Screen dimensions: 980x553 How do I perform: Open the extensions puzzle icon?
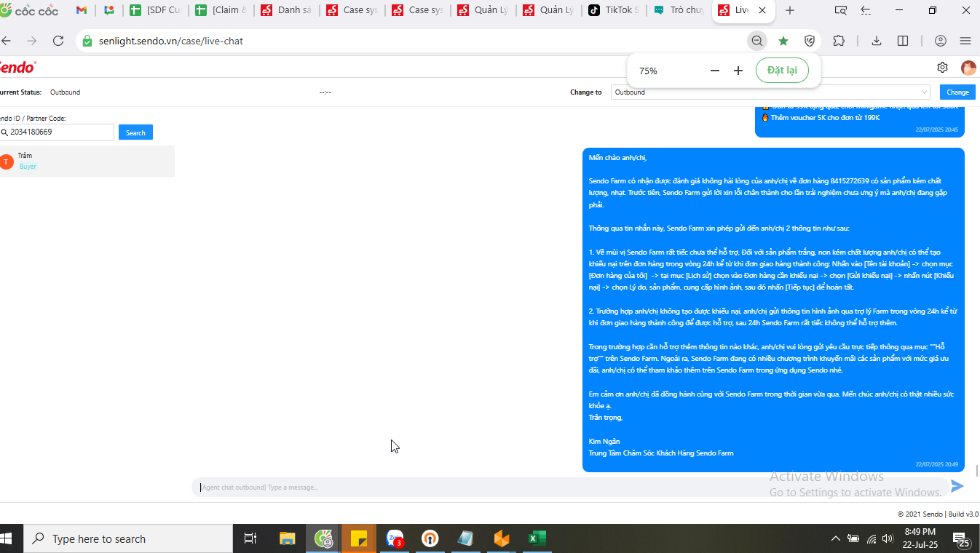click(839, 41)
